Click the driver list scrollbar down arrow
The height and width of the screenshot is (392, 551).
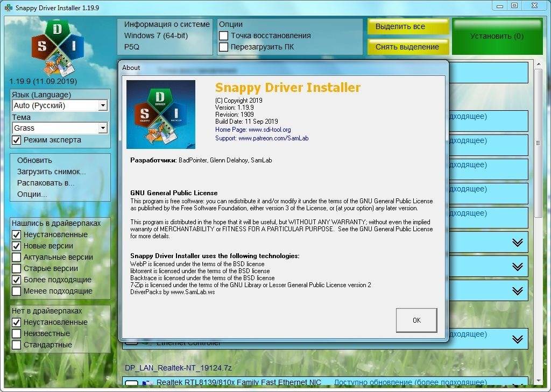(538, 381)
